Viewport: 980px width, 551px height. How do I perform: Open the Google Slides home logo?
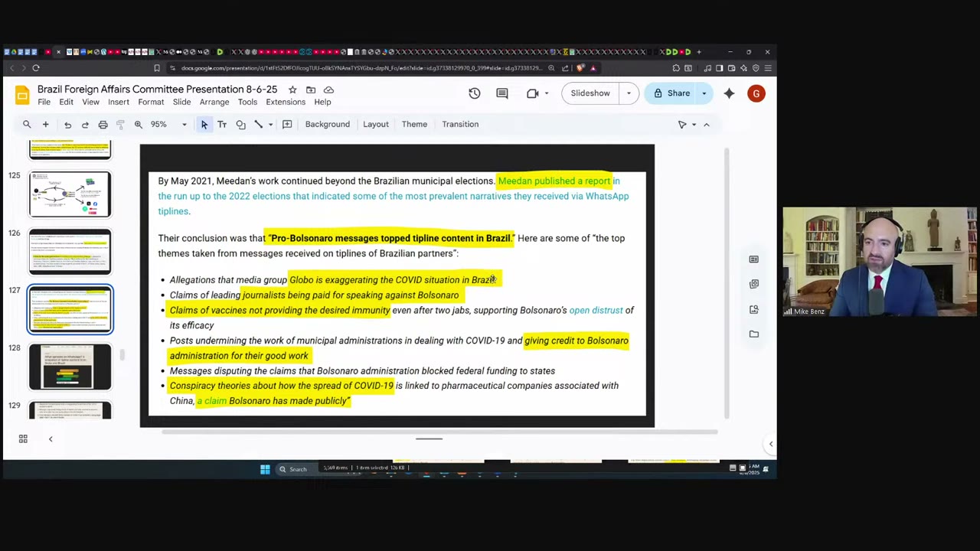[x=22, y=95]
